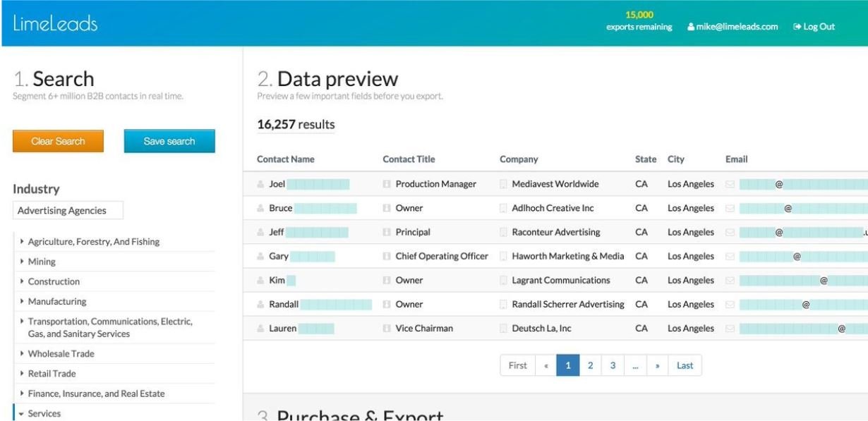The height and width of the screenshot is (421, 868).
Task: Click the title icon beside Production Manager
Action: (x=387, y=185)
